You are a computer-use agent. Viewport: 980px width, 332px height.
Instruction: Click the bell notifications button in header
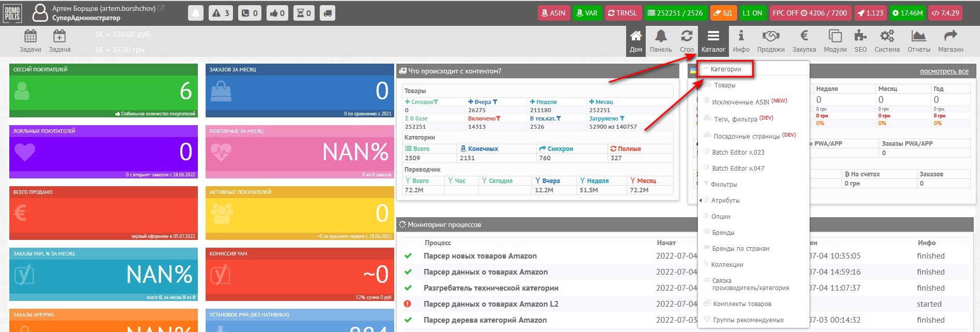pos(195,13)
